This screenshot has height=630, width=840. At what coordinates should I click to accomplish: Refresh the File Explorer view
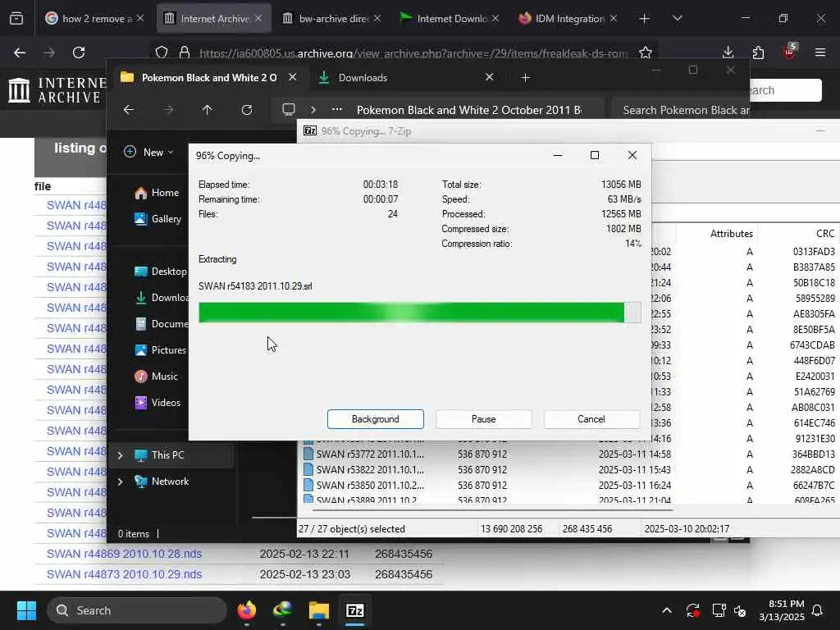[x=246, y=110]
